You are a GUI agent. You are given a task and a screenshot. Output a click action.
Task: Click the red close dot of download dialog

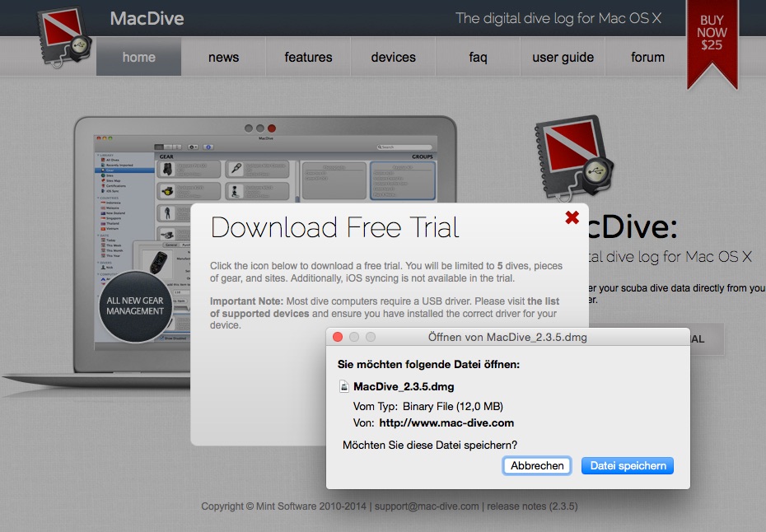(338, 337)
